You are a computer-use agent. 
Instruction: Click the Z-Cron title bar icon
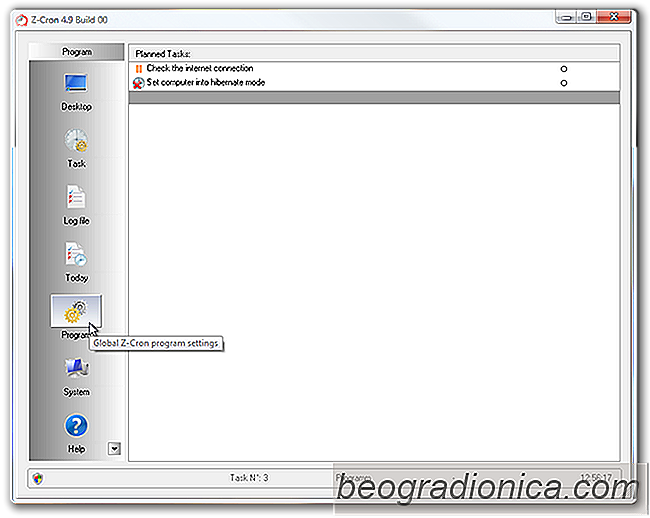21,20
